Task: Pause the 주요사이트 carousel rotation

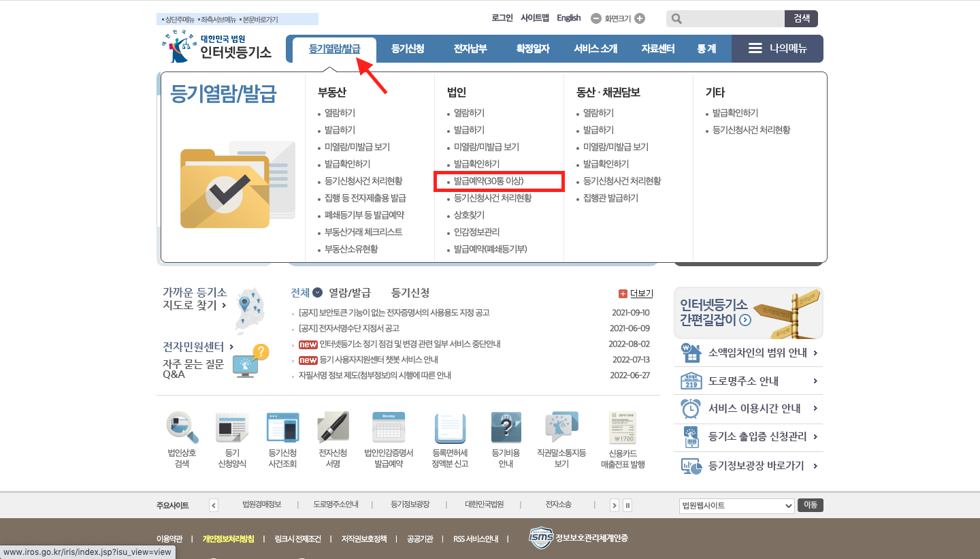Action: [627, 505]
